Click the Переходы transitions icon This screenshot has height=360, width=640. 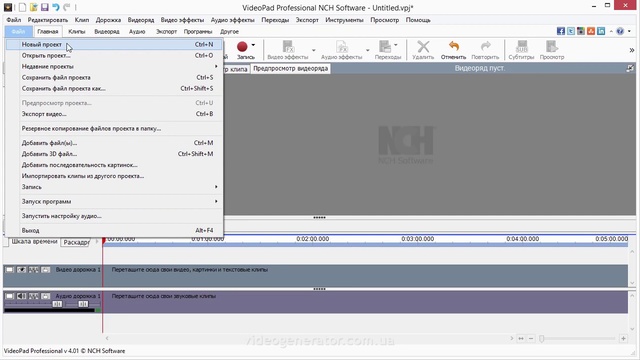pyautogui.click(x=385, y=47)
